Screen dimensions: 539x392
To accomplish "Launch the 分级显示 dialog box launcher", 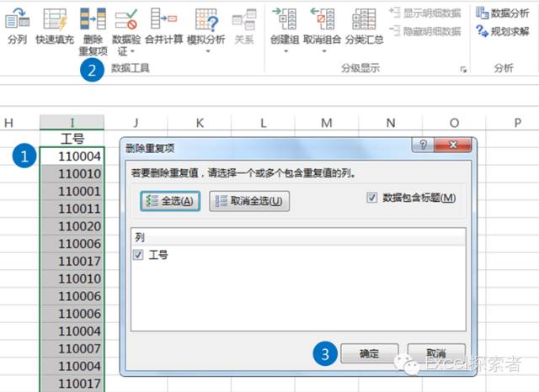I will (x=463, y=70).
